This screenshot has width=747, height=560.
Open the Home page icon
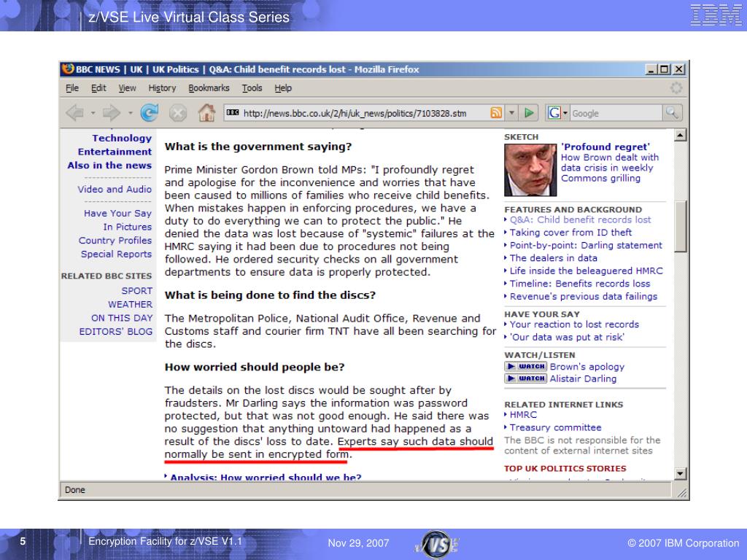(206, 113)
